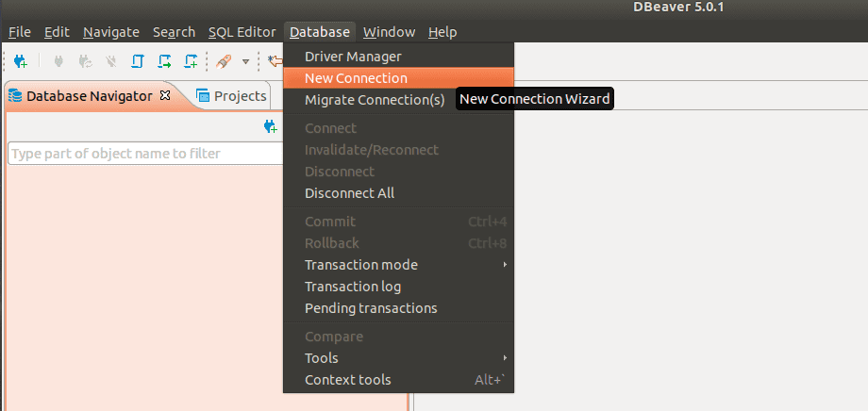Expand the Tools submenu

[398, 358]
